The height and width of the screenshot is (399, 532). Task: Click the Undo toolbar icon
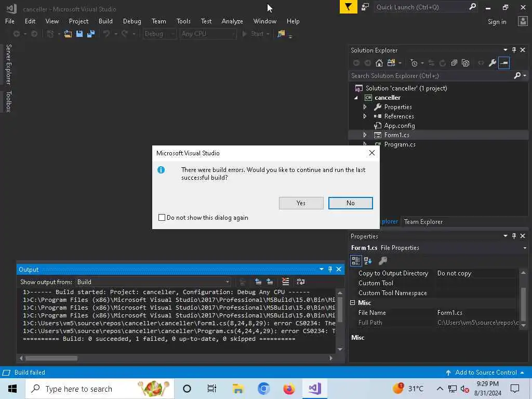107,34
